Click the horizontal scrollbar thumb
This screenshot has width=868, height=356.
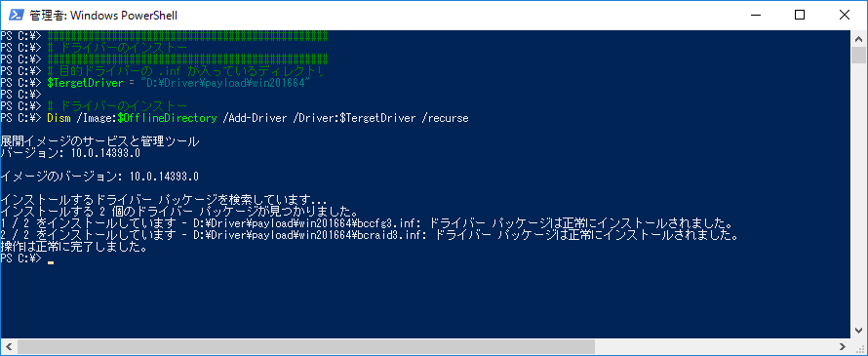[305, 346]
